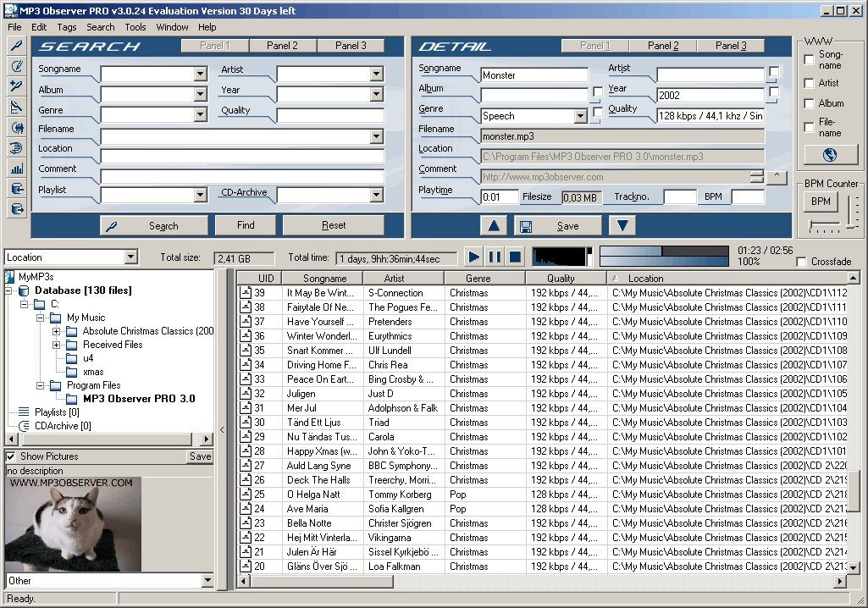This screenshot has height=608, width=868.
Task: Click the Search button
Action: pyautogui.click(x=154, y=226)
